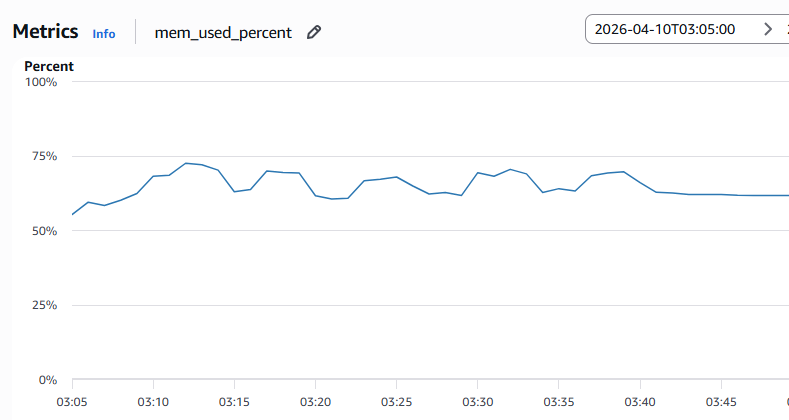Click the 03:35 x-axis time label
Viewport: 789px width, 420px height.
click(559, 402)
